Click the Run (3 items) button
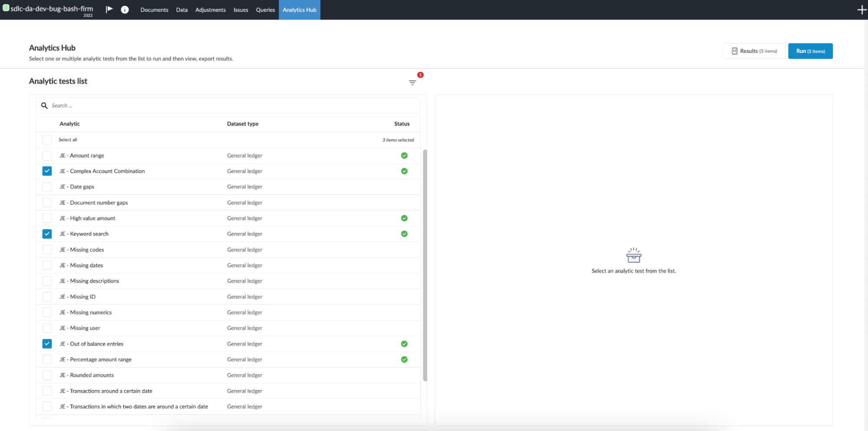Image resolution: width=868 pixels, height=431 pixels. tap(810, 51)
